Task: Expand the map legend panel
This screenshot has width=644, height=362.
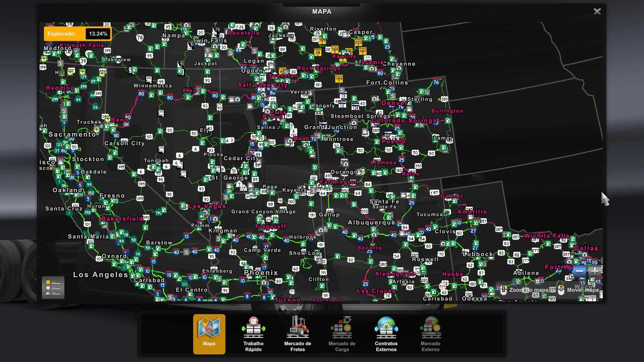Action: tap(53, 288)
